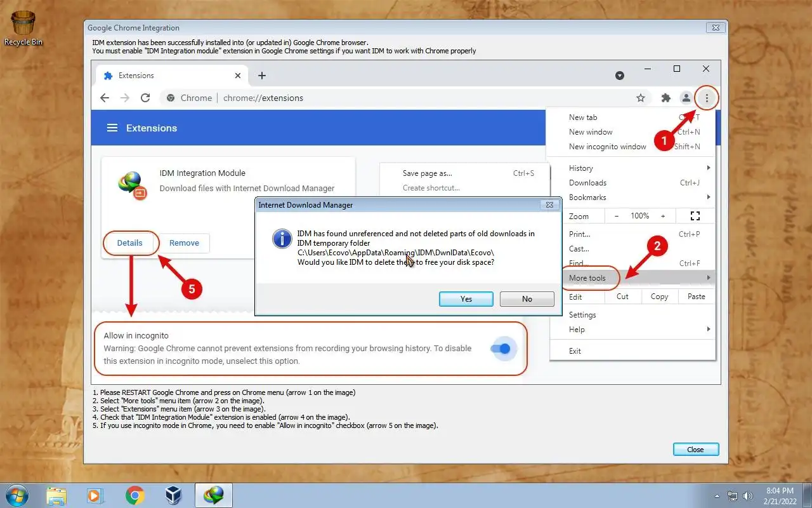Click the profile avatar icon in pictured Chrome

pos(686,98)
